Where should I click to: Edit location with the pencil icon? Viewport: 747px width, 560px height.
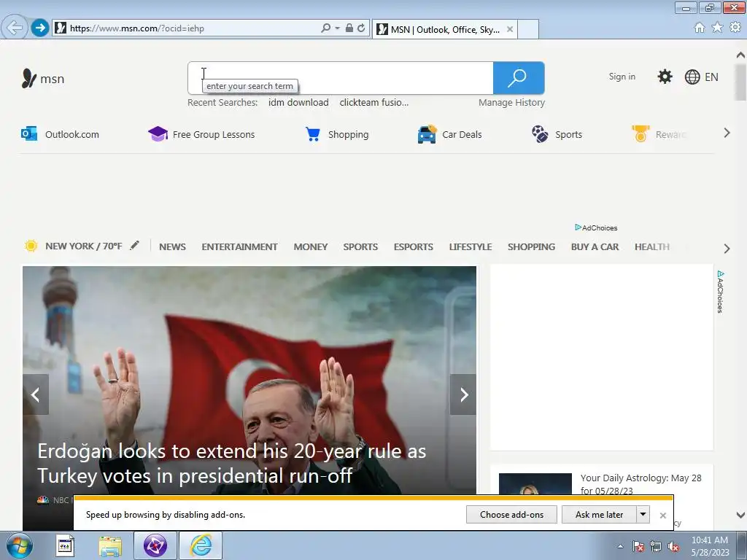pos(135,245)
